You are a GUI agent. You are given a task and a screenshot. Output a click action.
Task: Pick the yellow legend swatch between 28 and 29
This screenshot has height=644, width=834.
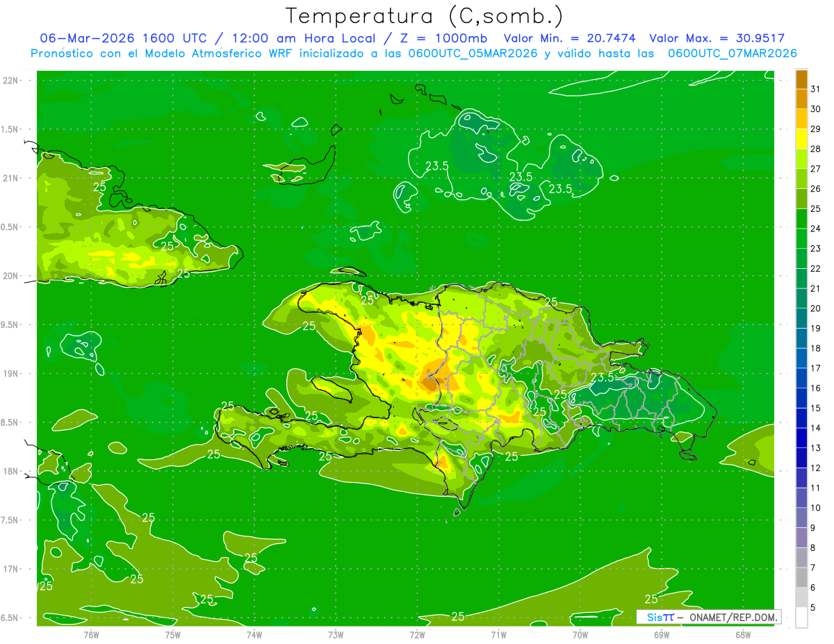(x=801, y=139)
